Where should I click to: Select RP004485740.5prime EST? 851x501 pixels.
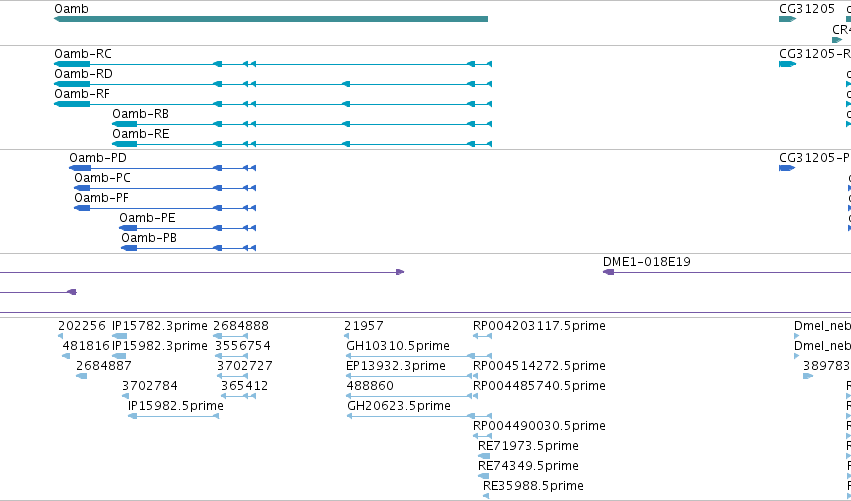click(475, 396)
